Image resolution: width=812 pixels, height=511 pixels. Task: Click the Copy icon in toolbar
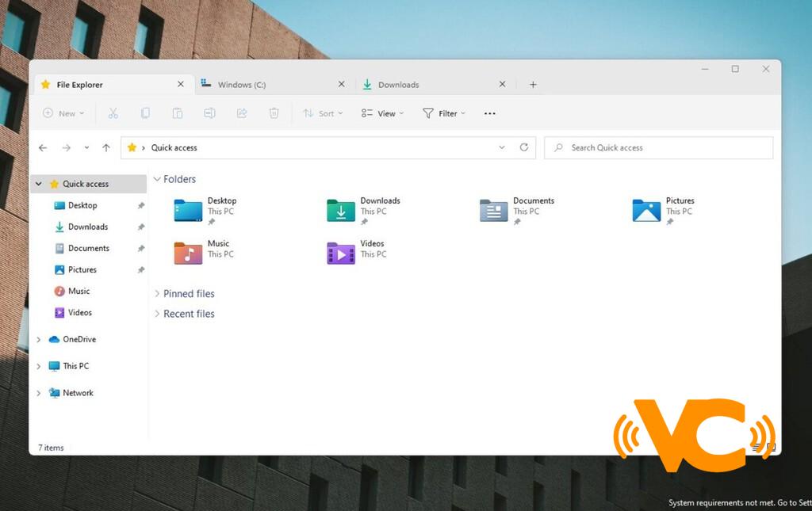click(x=145, y=113)
